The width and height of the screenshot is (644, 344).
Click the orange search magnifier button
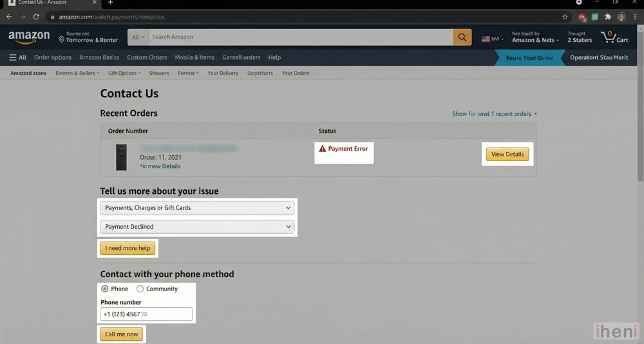pyautogui.click(x=462, y=37)
